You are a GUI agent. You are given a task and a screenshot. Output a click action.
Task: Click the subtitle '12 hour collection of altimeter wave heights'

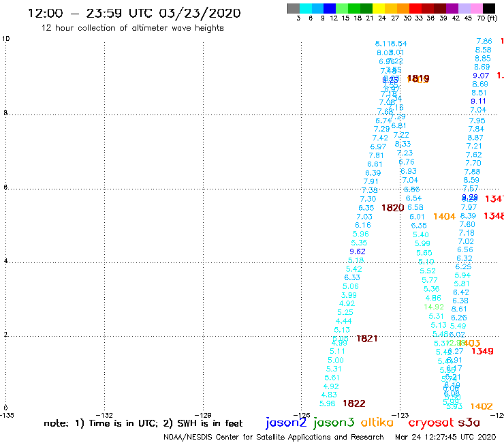(x=132, y=28)
